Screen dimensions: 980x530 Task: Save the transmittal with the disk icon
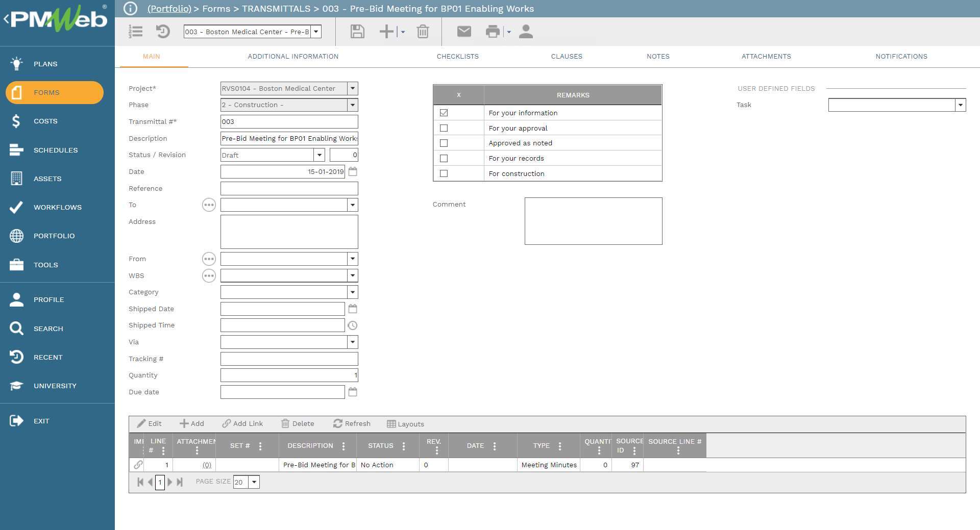(357, 32)
